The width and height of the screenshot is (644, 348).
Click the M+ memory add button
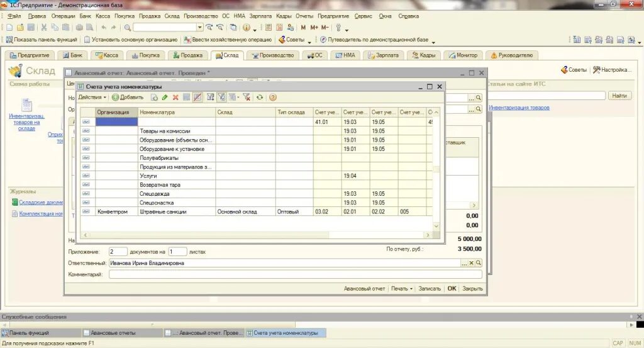pyautogui.click(x=314, y=28)
